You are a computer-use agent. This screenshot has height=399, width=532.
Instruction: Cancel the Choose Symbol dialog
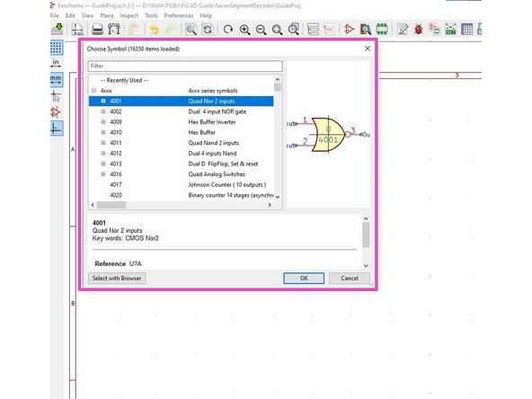[350, 279]
